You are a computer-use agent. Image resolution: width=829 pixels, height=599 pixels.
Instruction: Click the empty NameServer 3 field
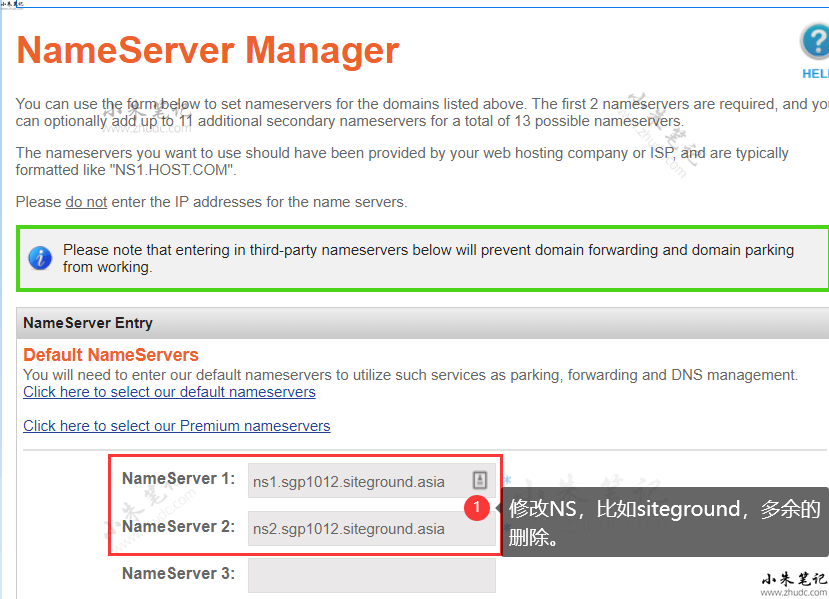point(371,575)
